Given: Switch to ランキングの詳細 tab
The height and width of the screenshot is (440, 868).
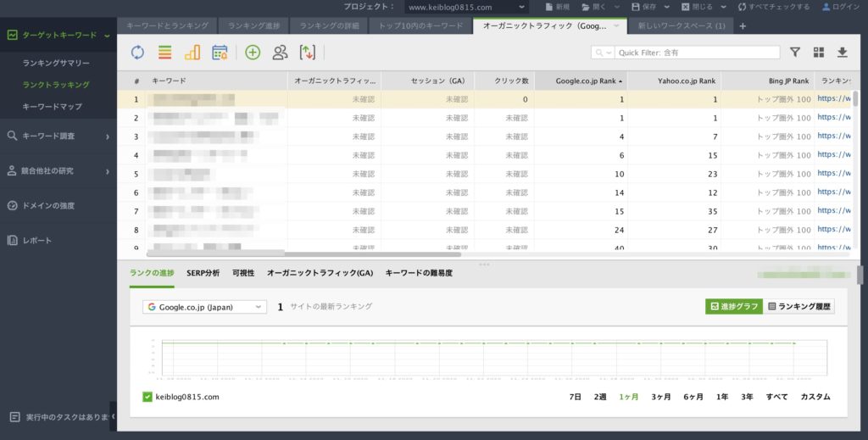Looking at the screenshot, I should tap(330, 25).
